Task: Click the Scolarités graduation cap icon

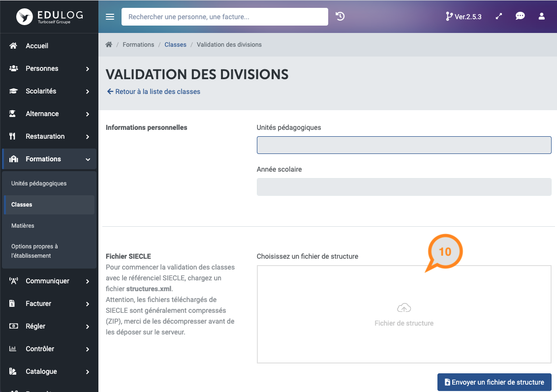Action: point(13,91)
